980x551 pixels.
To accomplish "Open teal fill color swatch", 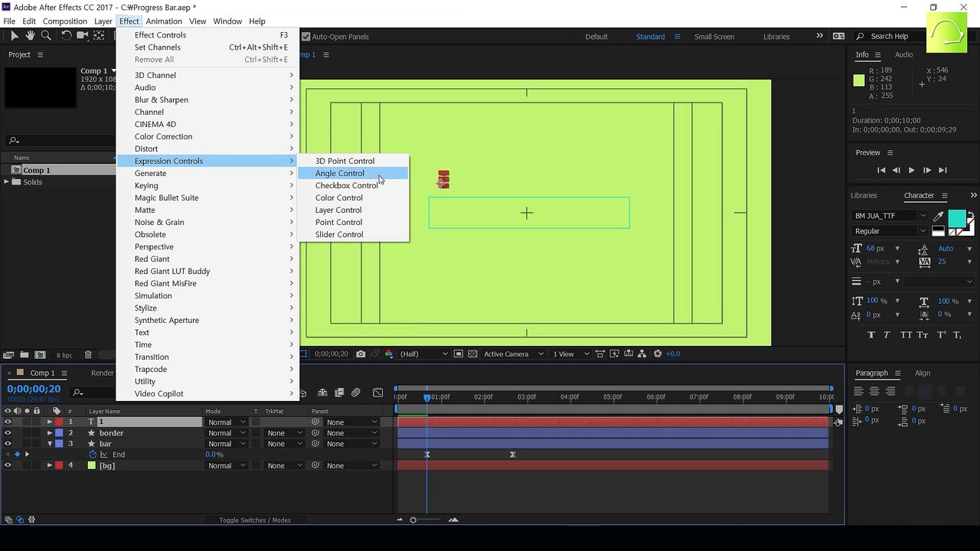I will [x=956, y=219].
